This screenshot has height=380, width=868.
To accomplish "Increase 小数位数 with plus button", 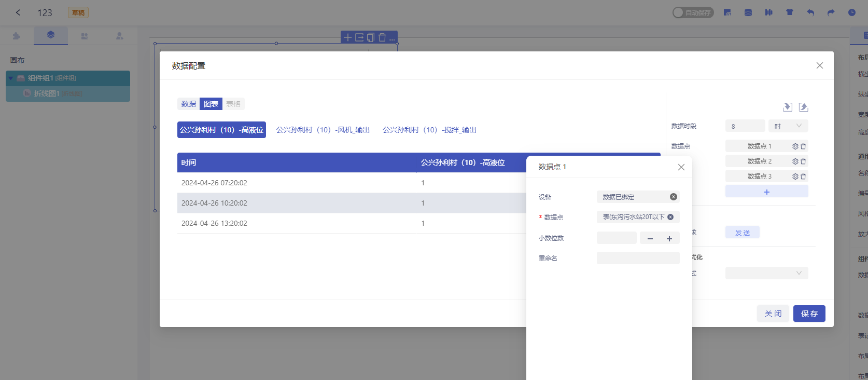I will coord(669,238).
